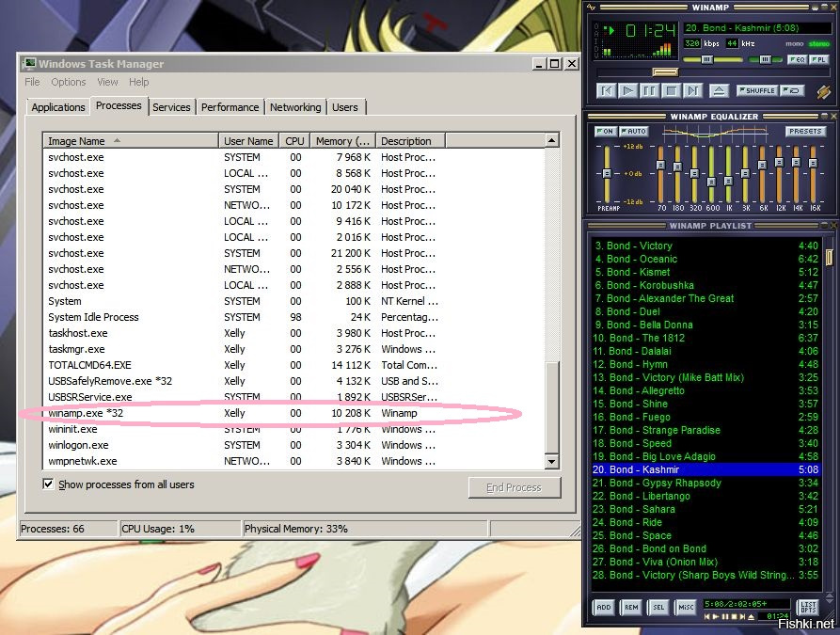Sort processes by Description column
Screen dimensions: 840x635
(x=411, y=141)
